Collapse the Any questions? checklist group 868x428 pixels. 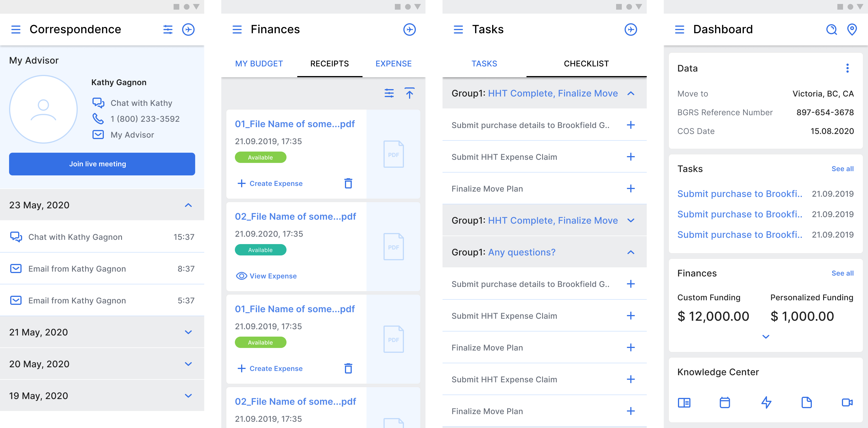631,252
